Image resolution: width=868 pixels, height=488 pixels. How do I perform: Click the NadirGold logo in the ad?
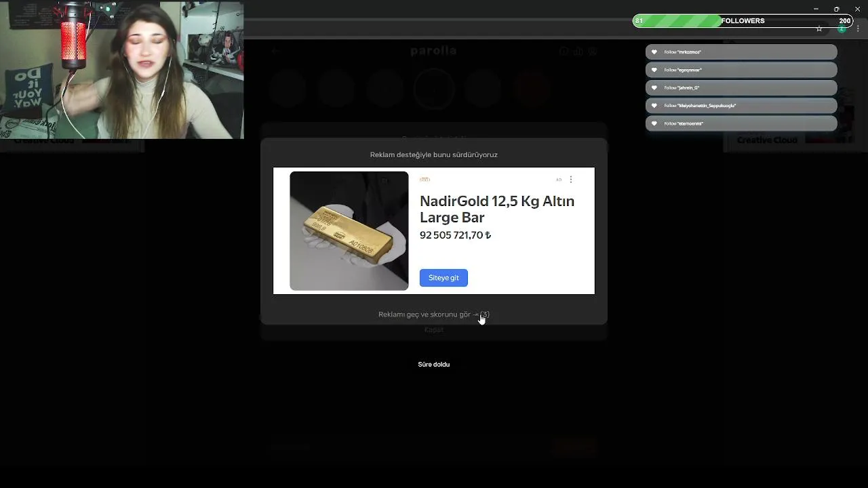coord(425,180)
